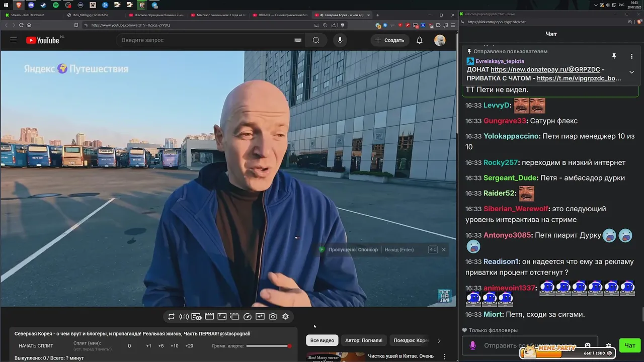Add +5 minutes to the split
Screen dimensions: 644x362
[161, 346]
